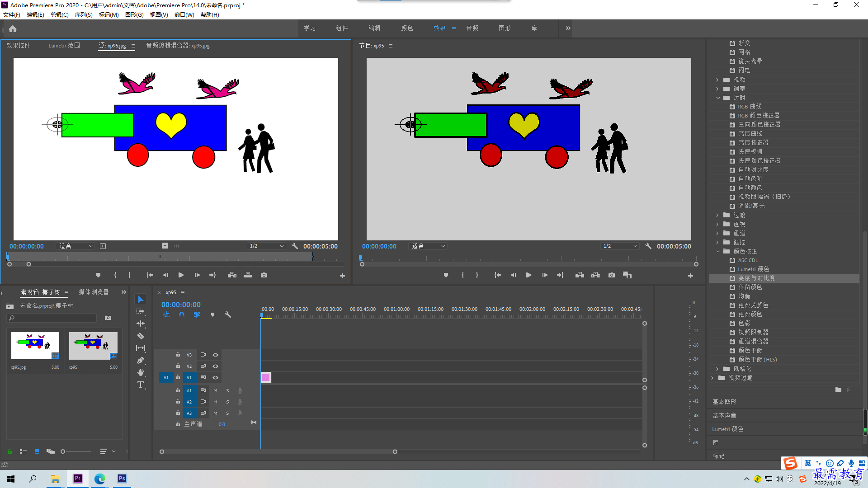Go to Out point in Program monitor
The height and width of the screenshot is (488, 868).
click(x=560, y=275)
